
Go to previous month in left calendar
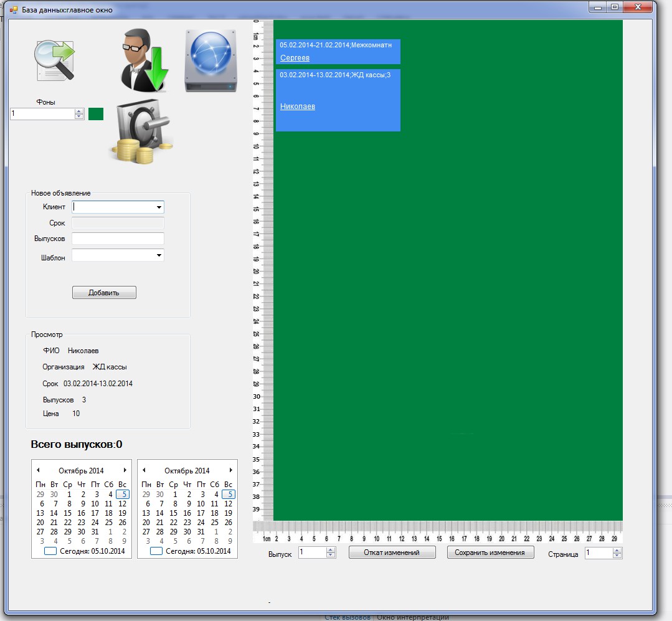(38, 470)
